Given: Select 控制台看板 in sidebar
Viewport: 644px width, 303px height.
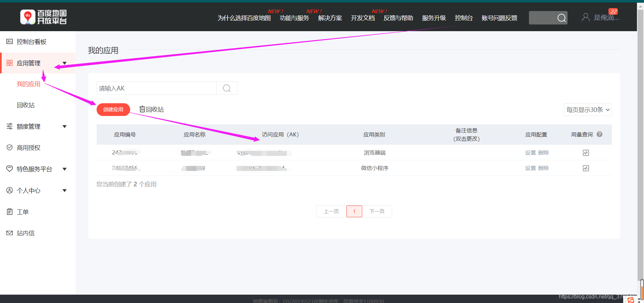Looking at the screenshot, I should tap(32, 42).
